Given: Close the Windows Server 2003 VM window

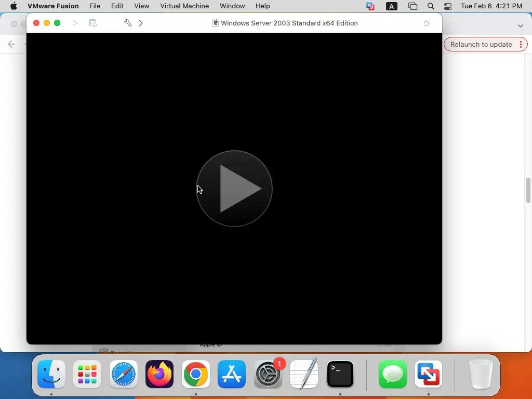Looking at the screenshot, I should pyautogui.click(x=36, y=23).
